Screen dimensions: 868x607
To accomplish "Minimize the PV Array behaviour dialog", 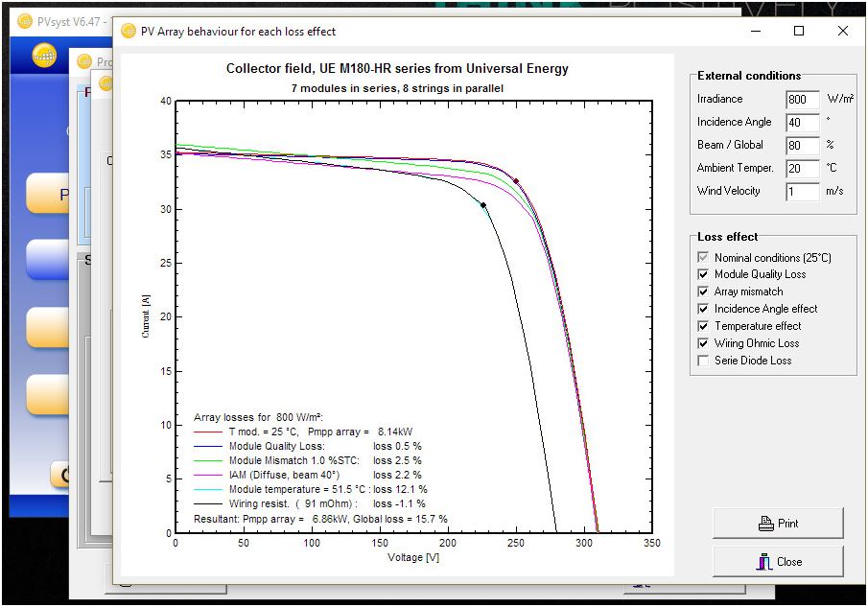I will tap(756, 31).
